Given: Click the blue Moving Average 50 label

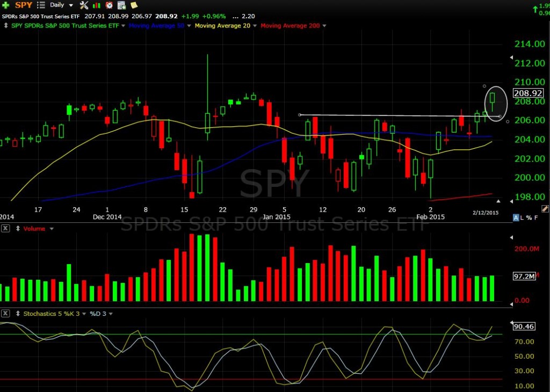Looking at the screenshot, I should 156,26.
